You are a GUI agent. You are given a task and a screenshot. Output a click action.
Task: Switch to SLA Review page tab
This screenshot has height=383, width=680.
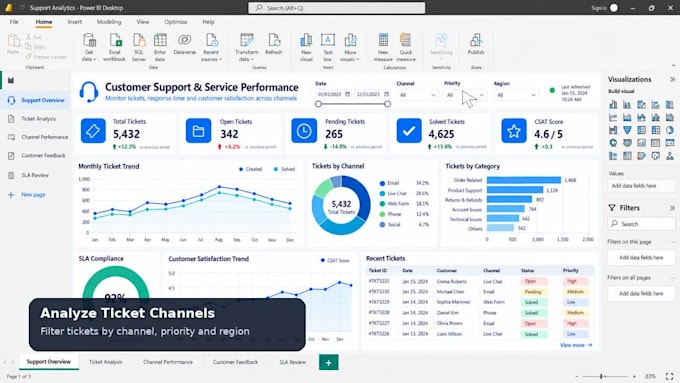[x=292, y=362]
